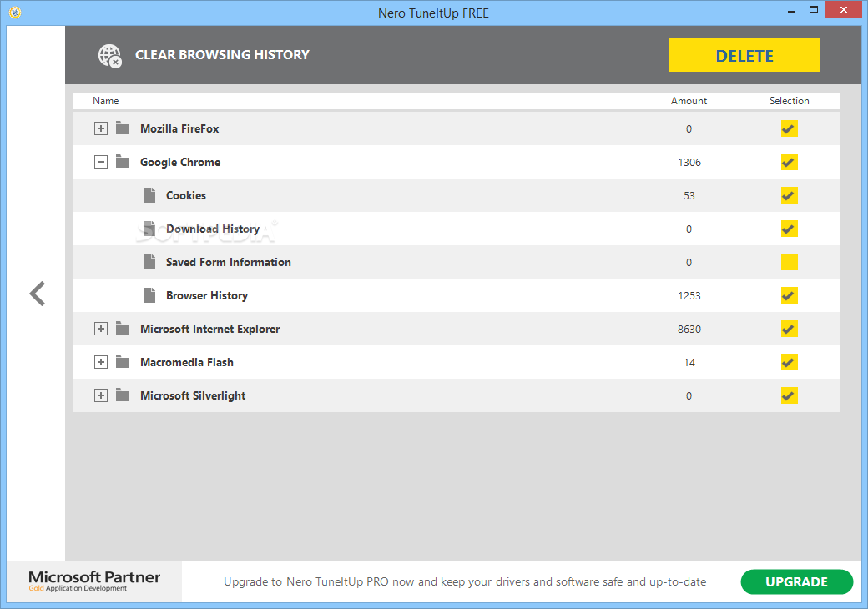This screenshot has width=868, height=609.
Task: Click the Google Chrome folder icon
Action: 123,162
